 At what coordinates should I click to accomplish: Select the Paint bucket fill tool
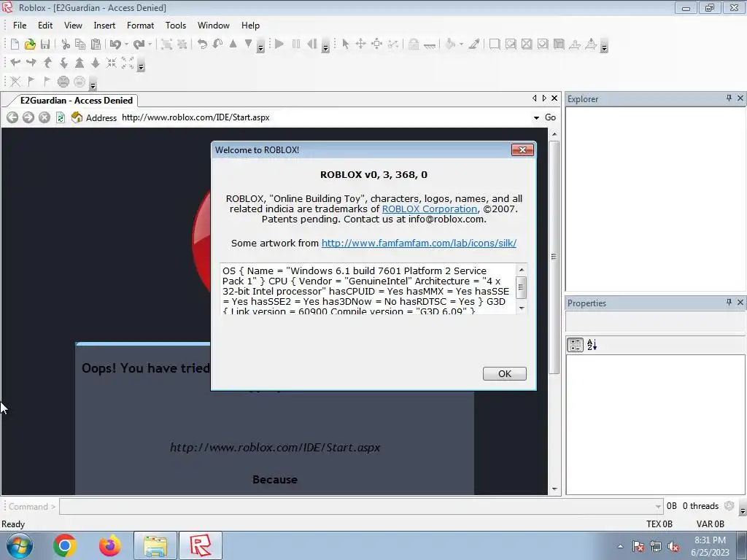tap(450, 44)
